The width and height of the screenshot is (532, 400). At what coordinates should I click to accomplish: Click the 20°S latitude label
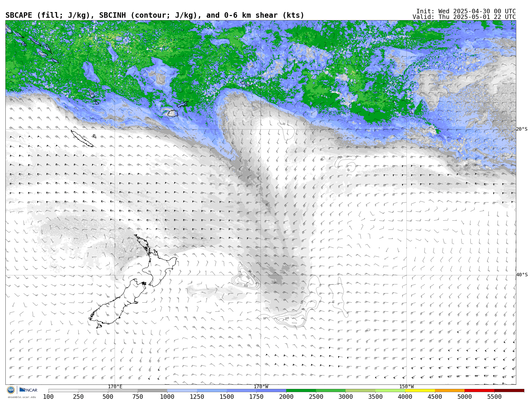(522, 129)
